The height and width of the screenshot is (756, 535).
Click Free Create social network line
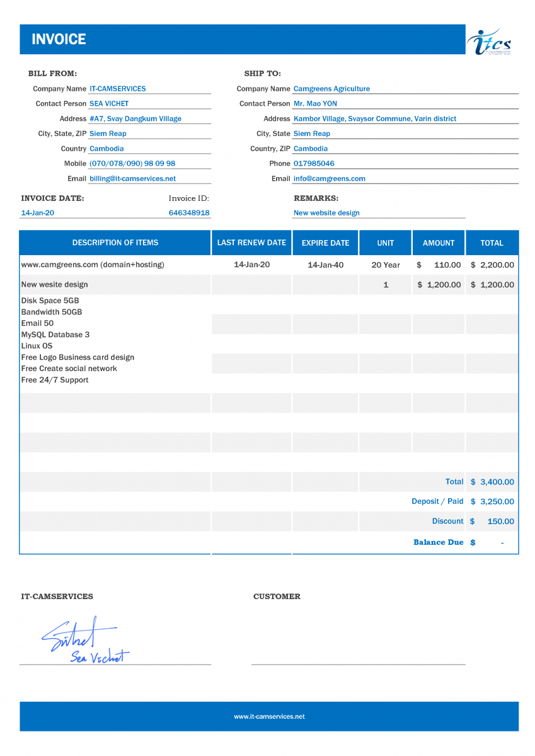click(x=69, y=369)
